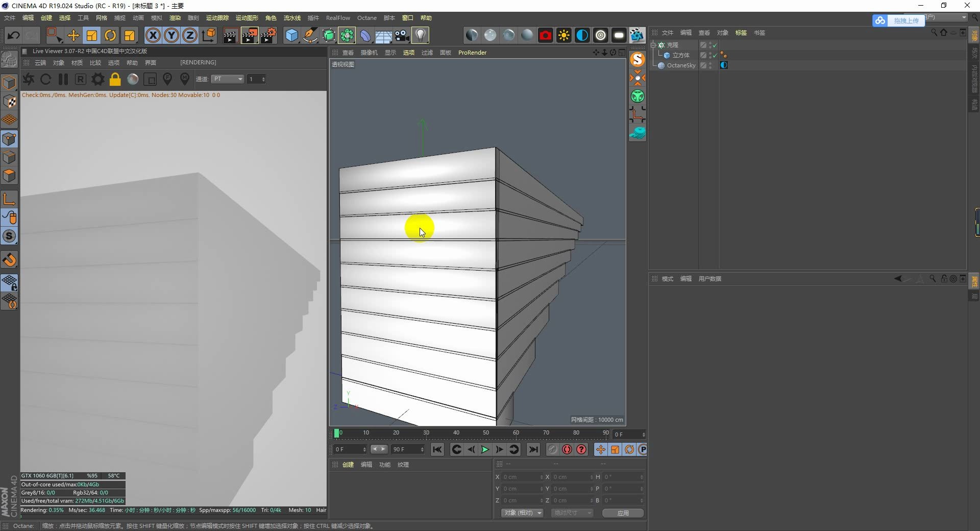Toggle the green checkmark on the 克隆 object
The image size is (980, 531).
(715, 45)
